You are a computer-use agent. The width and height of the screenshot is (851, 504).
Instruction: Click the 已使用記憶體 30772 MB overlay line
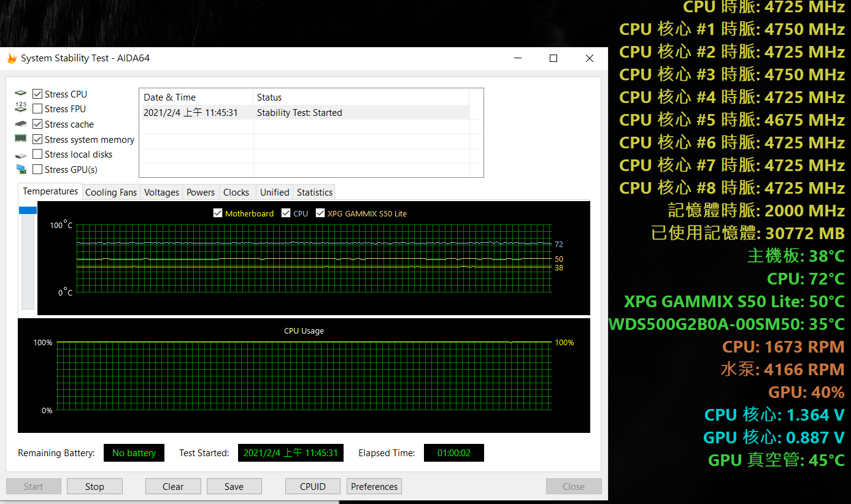pyautogui.click(x=748, y=233)
